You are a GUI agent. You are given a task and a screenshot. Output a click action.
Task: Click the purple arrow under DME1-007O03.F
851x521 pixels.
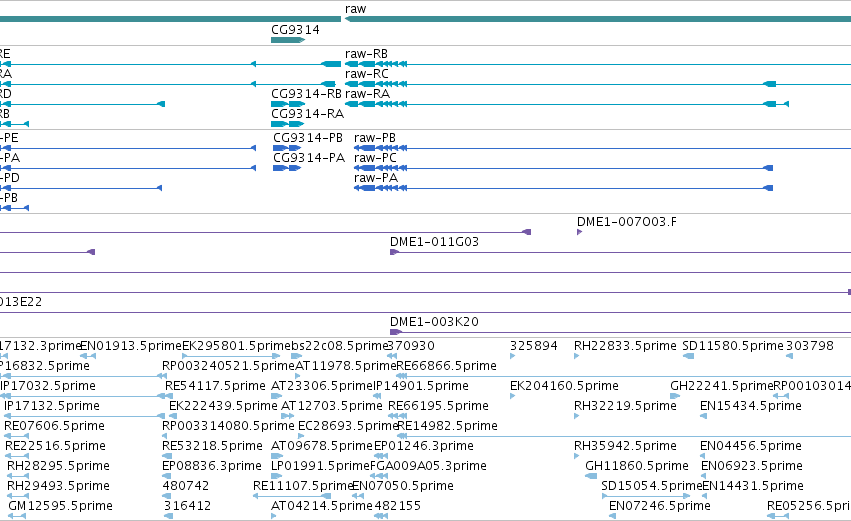click(x=580, y=232)
